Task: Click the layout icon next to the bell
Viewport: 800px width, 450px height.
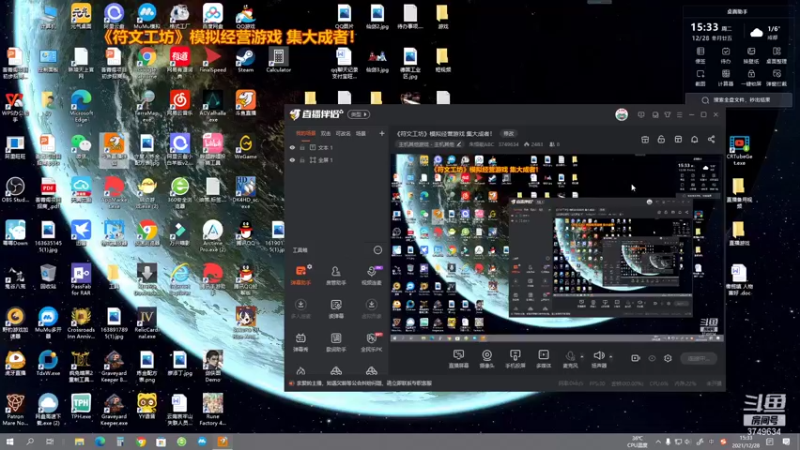Action: pyautogui.click(x=678, y=139)
